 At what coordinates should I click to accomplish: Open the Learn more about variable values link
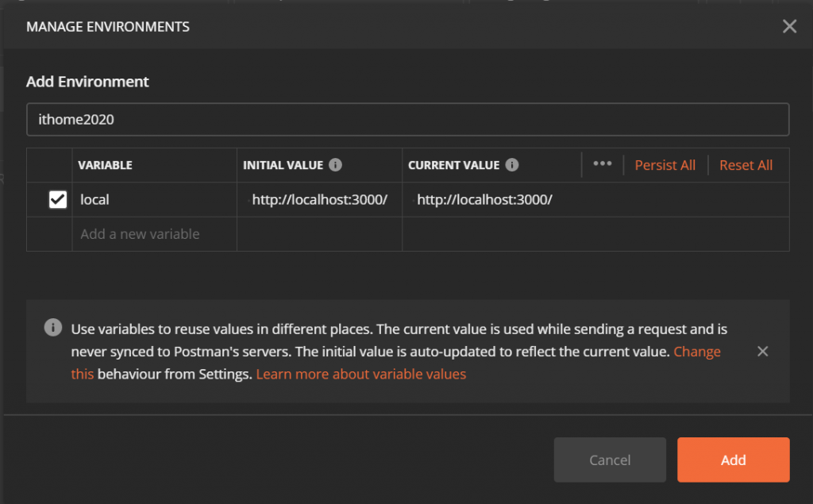(360, 374)
